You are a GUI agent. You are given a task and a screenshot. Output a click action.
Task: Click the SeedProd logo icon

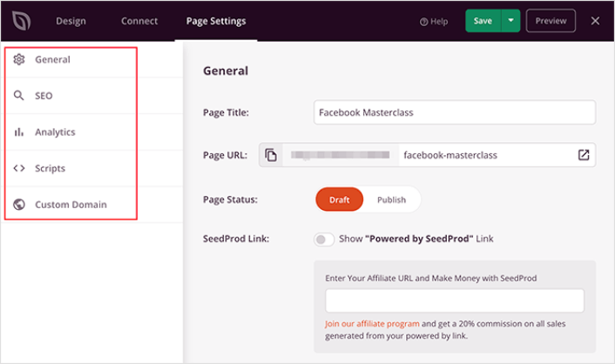[x=20, y=20]
